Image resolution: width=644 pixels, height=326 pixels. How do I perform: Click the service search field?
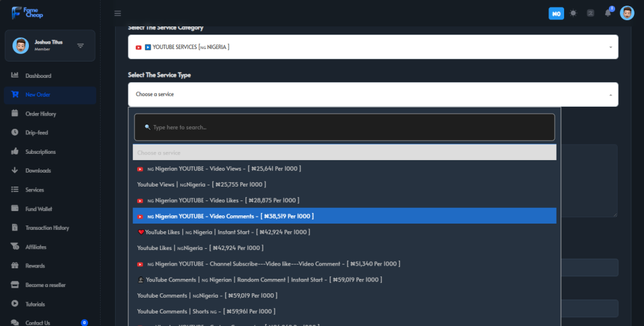[x=344, y=127]
